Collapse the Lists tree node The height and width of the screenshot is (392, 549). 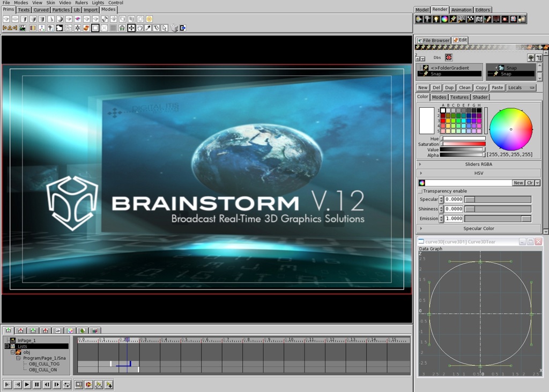pyautogui.click(x=6, y=346)
